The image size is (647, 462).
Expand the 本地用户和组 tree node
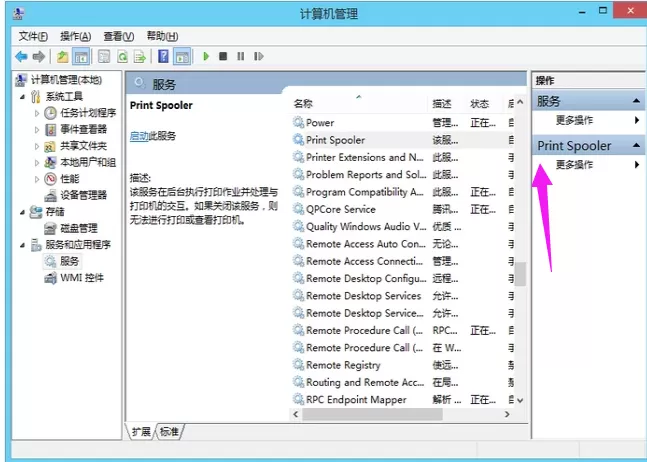(37, 163)
